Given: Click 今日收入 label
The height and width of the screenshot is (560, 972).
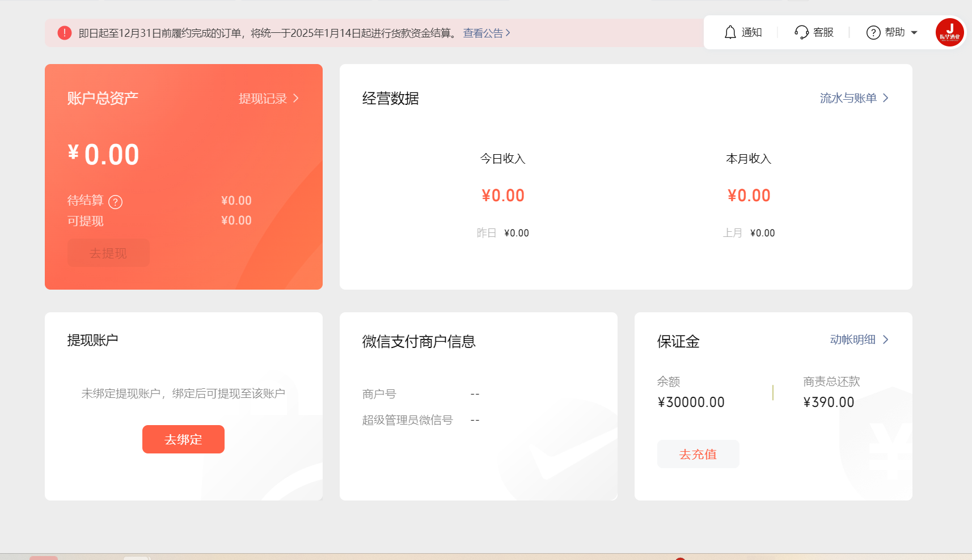Looking at the screenshot, I should 503,159.
